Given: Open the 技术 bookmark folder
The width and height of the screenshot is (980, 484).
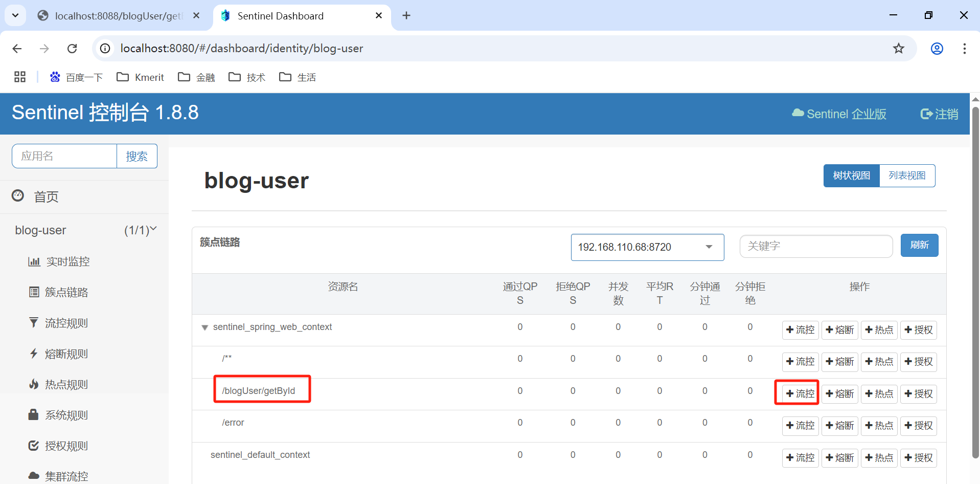Looking at the screenshot, I should tap(247, 77).
